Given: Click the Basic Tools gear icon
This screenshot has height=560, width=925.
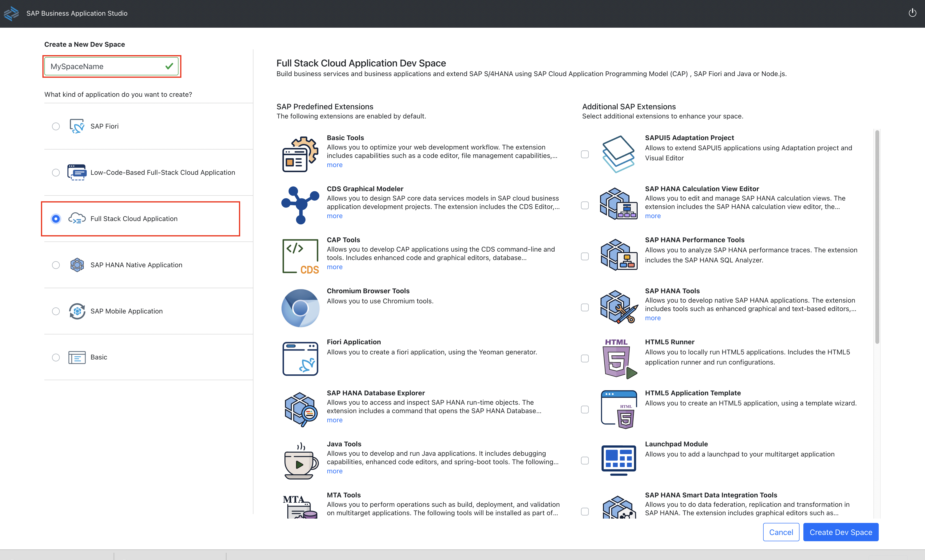Looking at the screenshot, I should [300, 154].
